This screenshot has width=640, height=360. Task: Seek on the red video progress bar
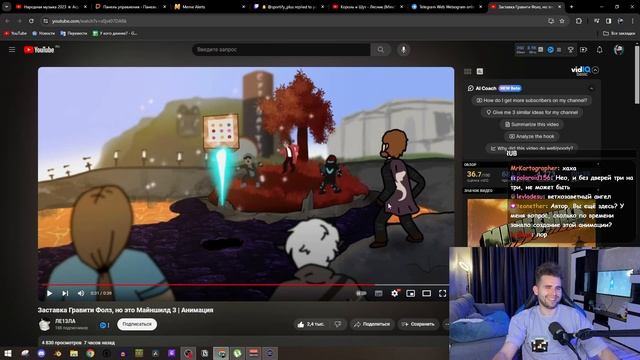(x=246, y=284)
